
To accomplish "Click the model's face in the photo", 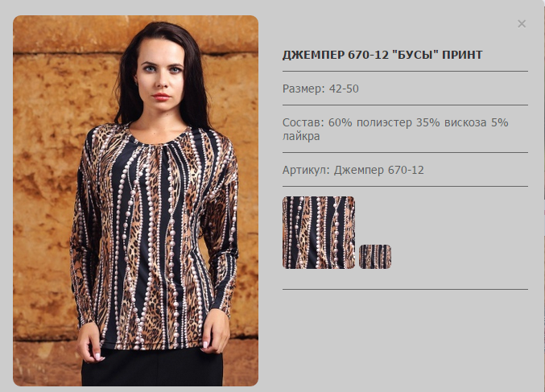I will tap(161, 75).
